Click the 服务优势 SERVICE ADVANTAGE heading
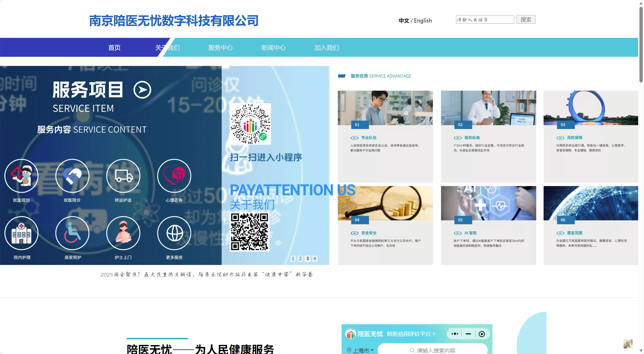The image size is (644, 354). [381, 76]
